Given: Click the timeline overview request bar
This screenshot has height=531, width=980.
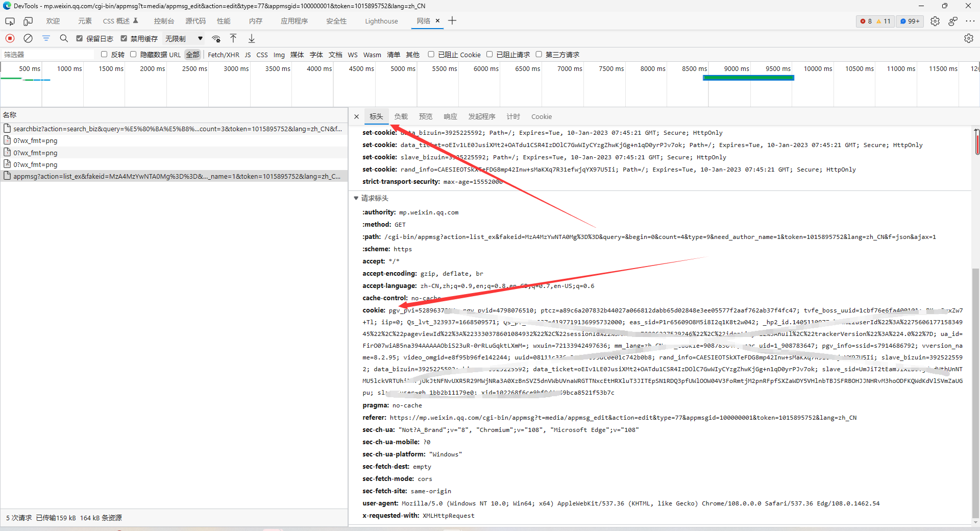Looking at the screenshot, I should [x=748, y=78].
